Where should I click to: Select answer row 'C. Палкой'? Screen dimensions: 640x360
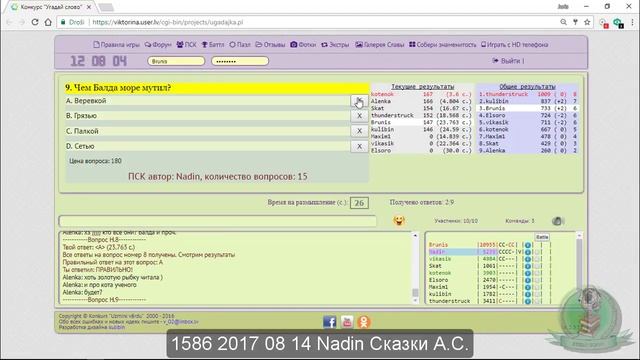click(x=207, y=131)
